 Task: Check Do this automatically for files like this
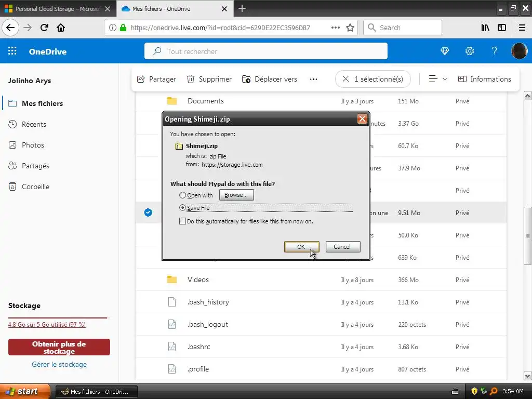182,221
